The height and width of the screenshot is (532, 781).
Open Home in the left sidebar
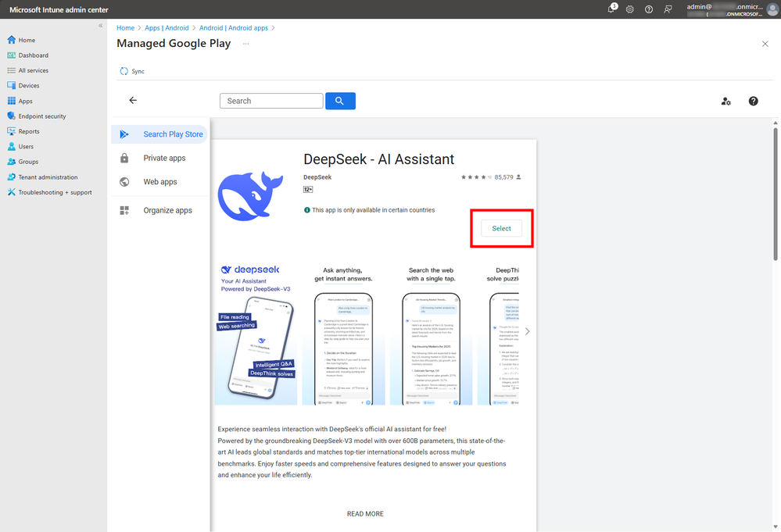tap(21, 40)
